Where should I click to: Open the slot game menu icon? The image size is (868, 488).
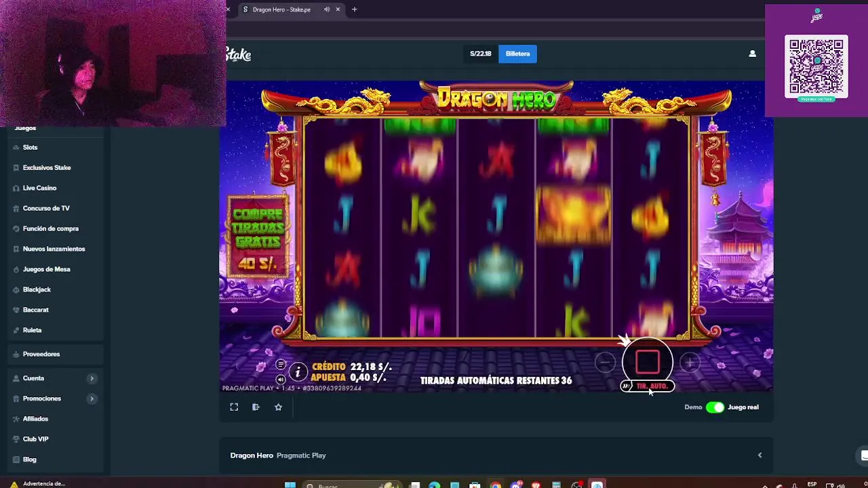pos(280,365)
